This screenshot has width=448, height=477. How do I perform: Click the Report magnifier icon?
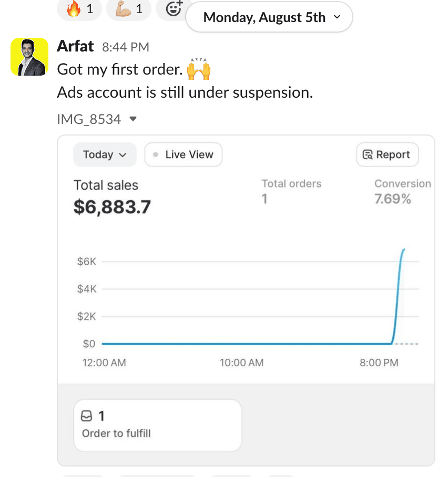368,155
